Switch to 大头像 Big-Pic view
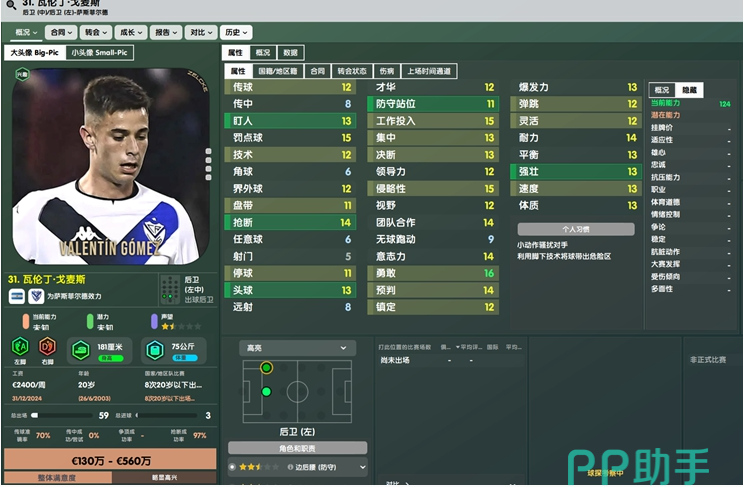 pos(35,53)
